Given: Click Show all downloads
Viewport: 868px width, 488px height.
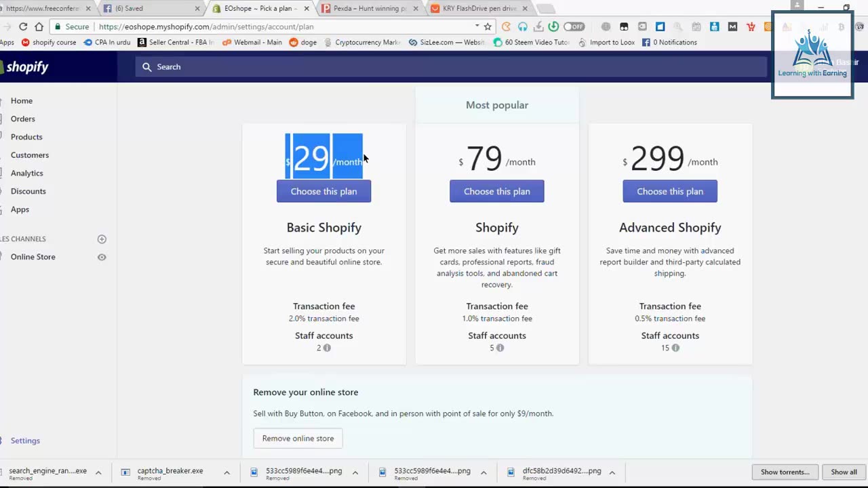Looking at the screenshot, I should click(844, 472).
